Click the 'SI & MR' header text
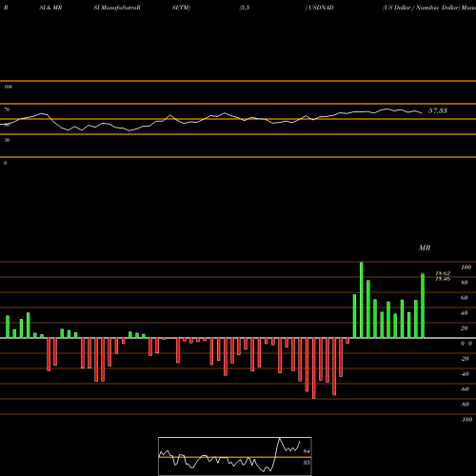This screenshot has width=476, height=476. coord(50,8)
